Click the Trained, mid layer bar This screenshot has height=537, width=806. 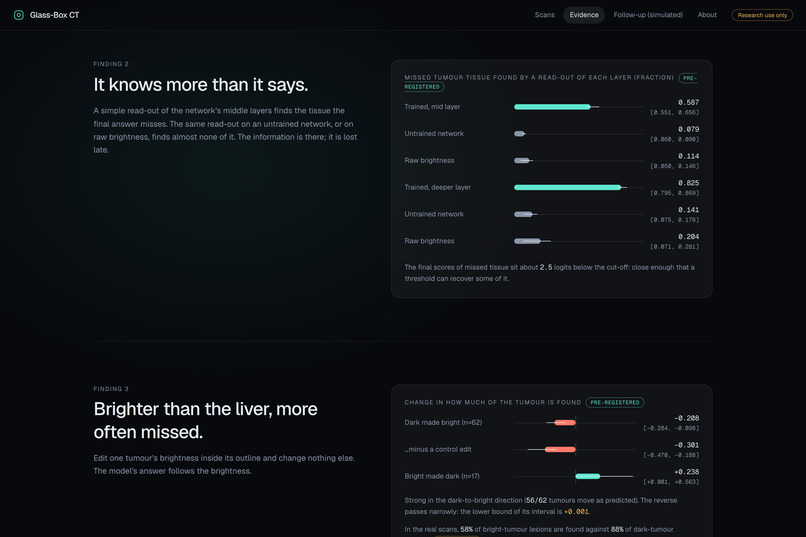tap(552, 107)
